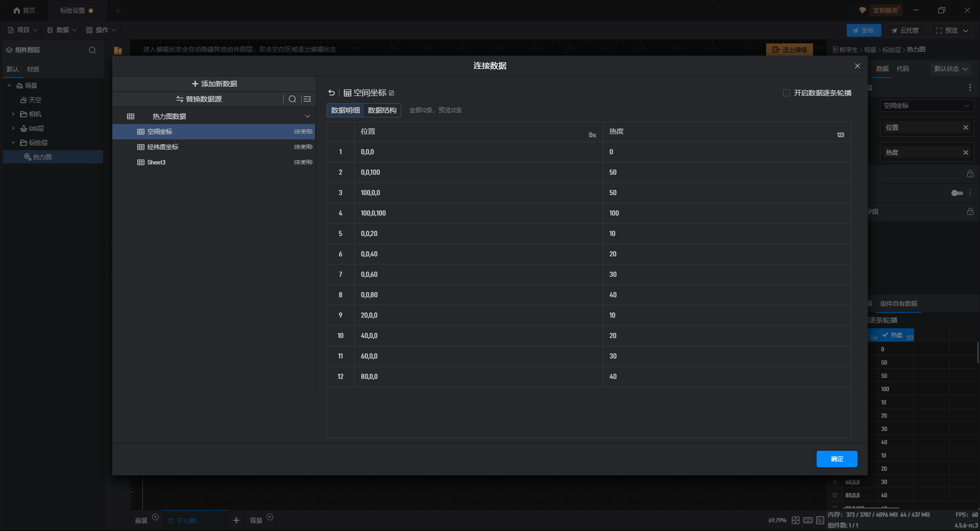This screenshot has height=531, width=980.
Task: Switch to 数据明细 tab
Action: pyautogui.click(x=346, y=110)
